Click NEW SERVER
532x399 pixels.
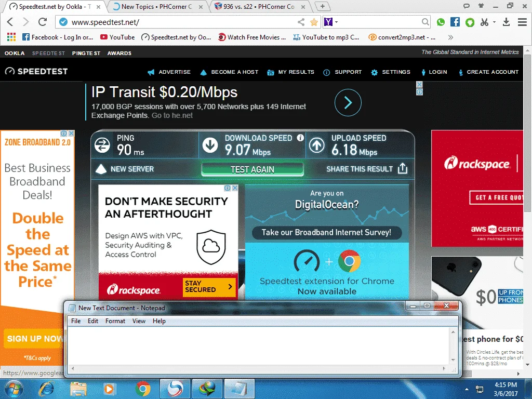click(x=125, y=169)
